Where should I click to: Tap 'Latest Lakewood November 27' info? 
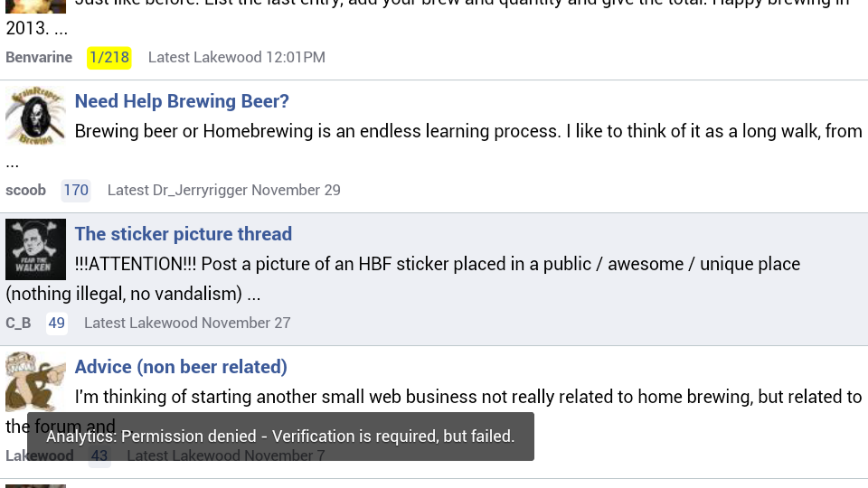(187, 324)
